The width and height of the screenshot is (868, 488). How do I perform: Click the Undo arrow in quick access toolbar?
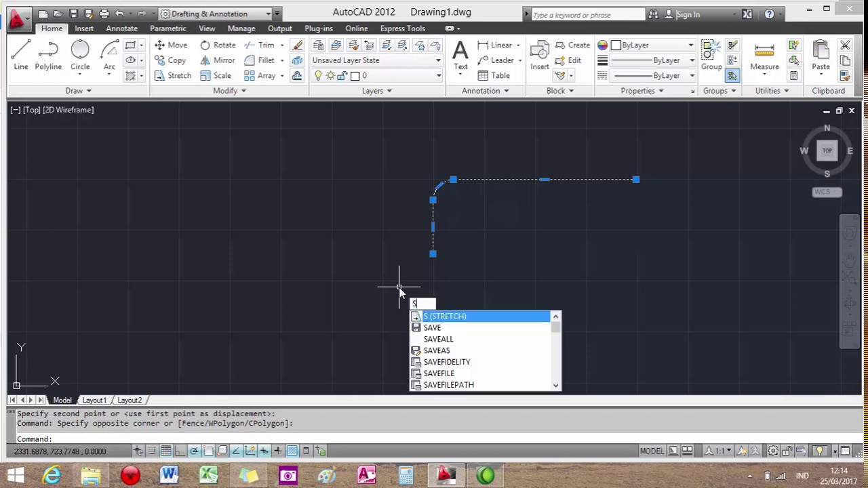point(119,14)
